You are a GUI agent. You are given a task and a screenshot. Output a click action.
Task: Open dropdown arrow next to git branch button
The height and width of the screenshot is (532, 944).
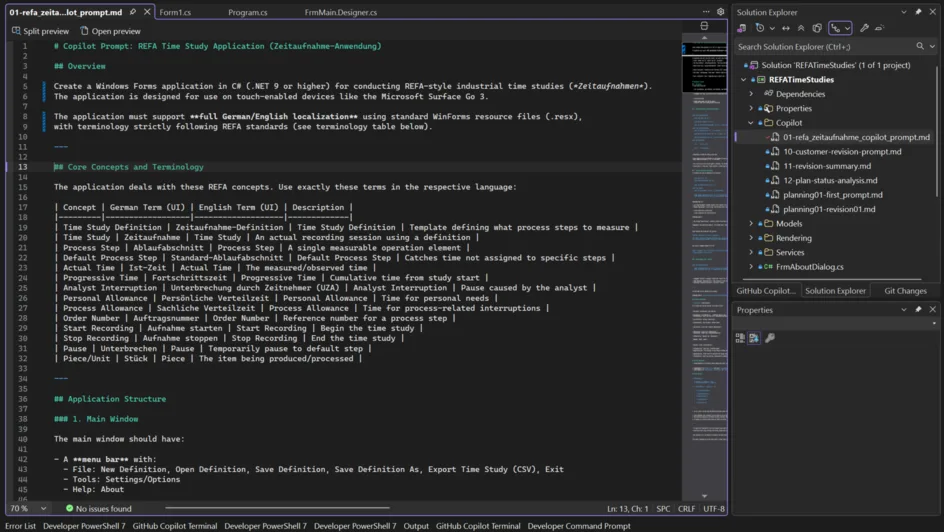coord(848,28)
